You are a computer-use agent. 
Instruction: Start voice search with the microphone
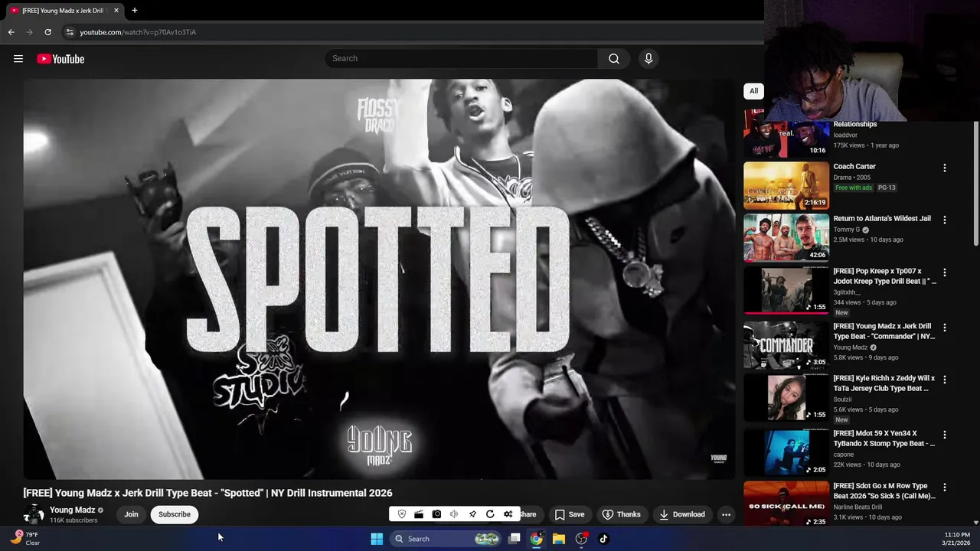point(648,59)
